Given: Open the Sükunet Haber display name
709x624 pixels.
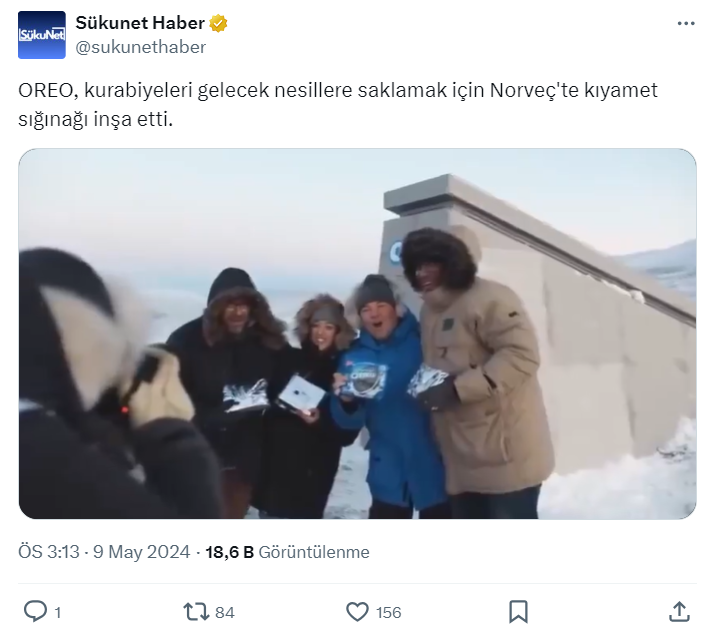Looking at the screenshot, I should pyautogui.click(x=140, y=23).
